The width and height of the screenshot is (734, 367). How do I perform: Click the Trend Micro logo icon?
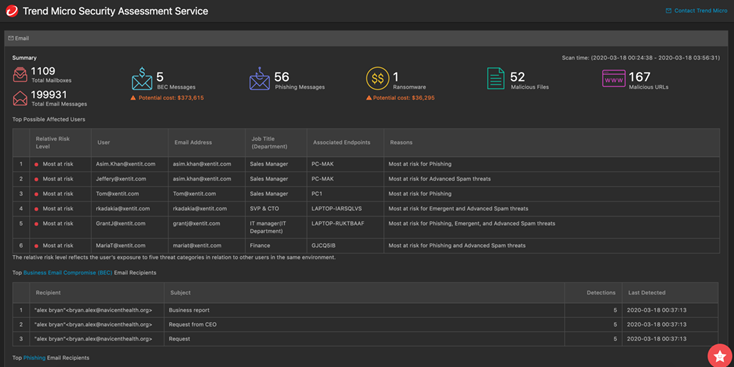(x=12, y=11)
